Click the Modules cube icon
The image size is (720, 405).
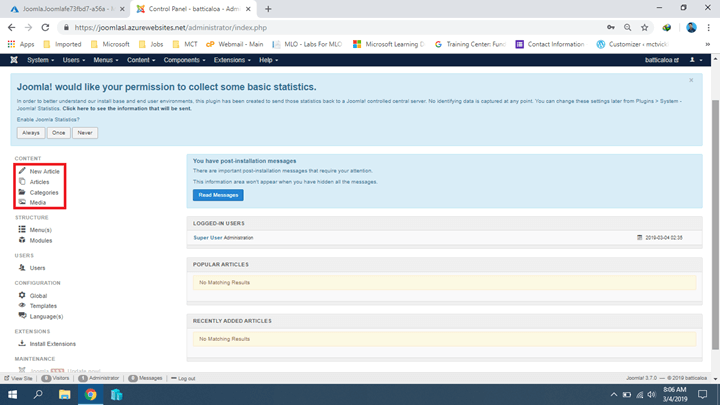[22, 240]
